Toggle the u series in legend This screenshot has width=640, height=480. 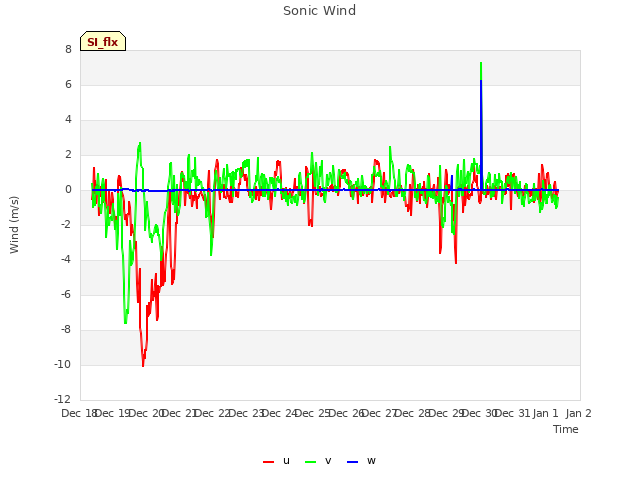(276, 461)
